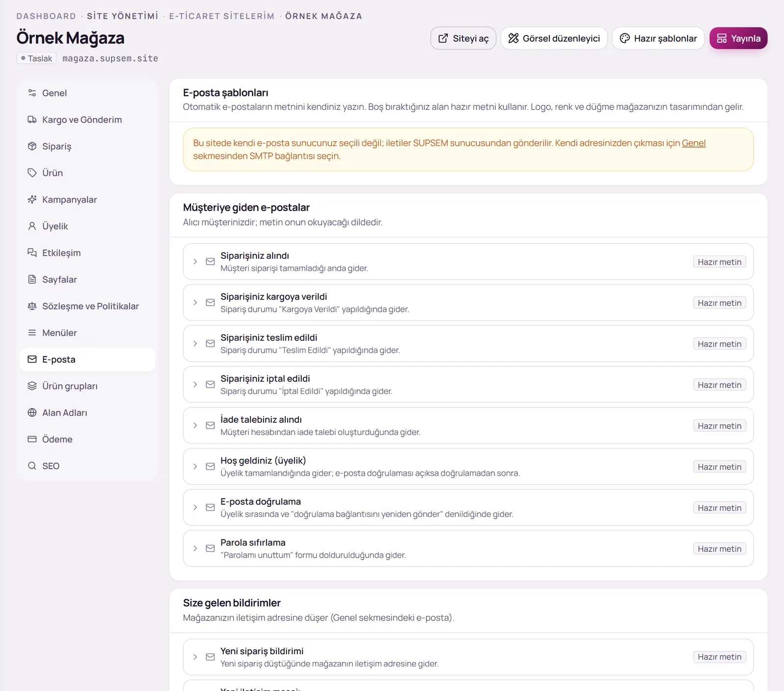Screen dimensions: 784x691
Task: Click the hamburger icon beside Menüler
Action: [x=32, y=333]
